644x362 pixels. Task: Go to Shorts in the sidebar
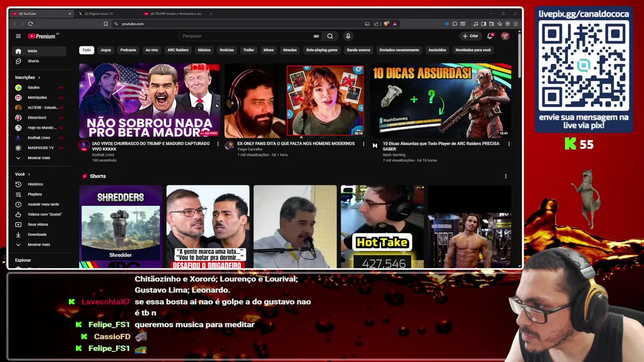[x=39, y=61]
